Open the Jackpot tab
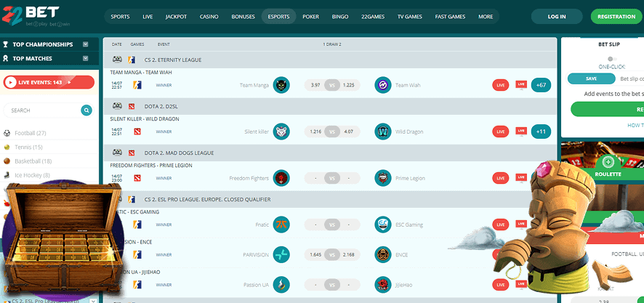644x303 pixels. tap(176, 17)
